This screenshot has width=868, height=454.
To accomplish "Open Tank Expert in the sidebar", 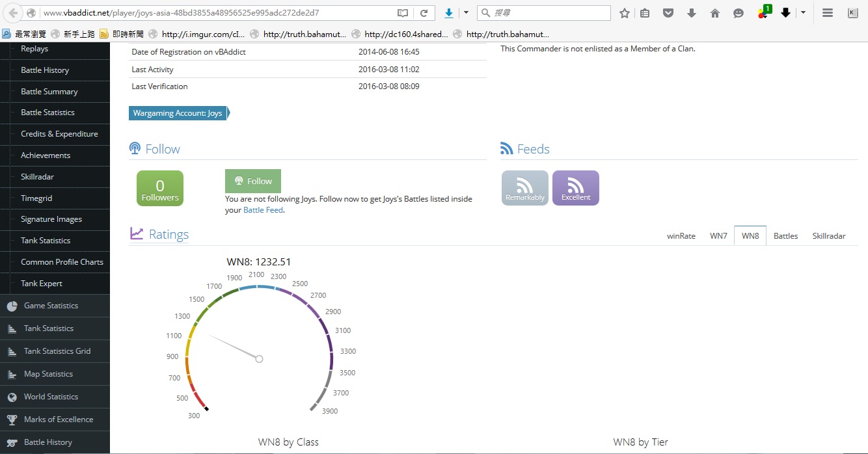I will coord(42,284).
